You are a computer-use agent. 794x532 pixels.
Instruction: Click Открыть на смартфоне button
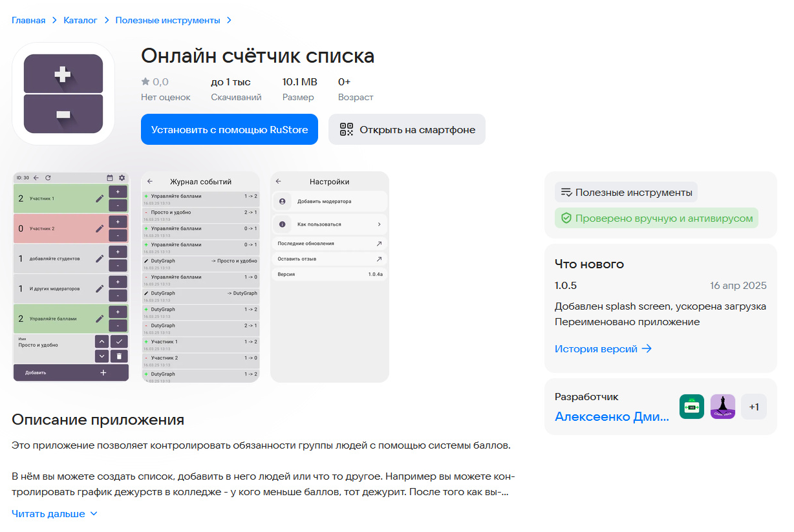[407, 129]
